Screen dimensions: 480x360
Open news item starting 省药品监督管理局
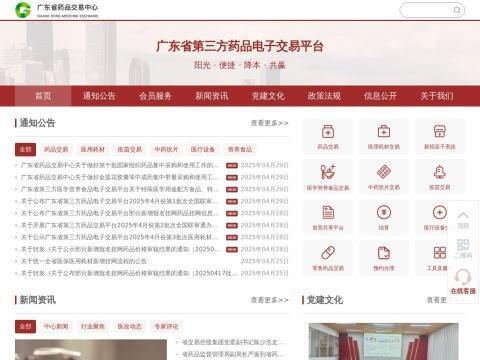(x=233, y=354)
